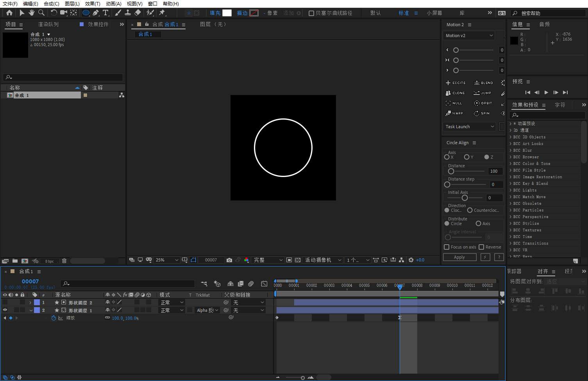588x381 pixels.
Task: Select the Horizontal Type tool
Action: coord(105,13)
